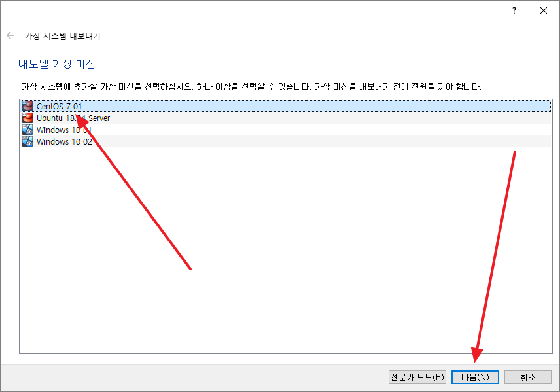Go back using the left arrow icon
The width and height of the screenshot is (560, 392).
pyautogui.click(x=10, y=35)
